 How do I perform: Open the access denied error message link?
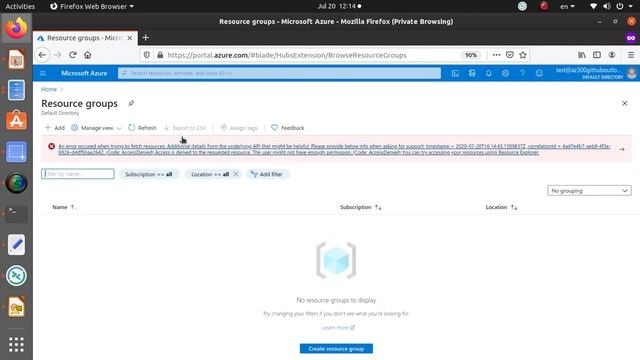pyautogui.click(x=334, y=149)
